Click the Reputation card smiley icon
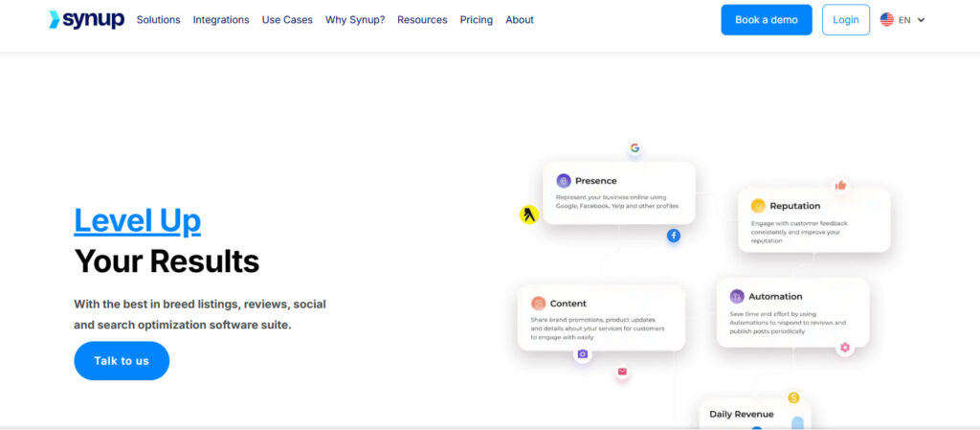980x430 pixels. (x=758, y=206)
